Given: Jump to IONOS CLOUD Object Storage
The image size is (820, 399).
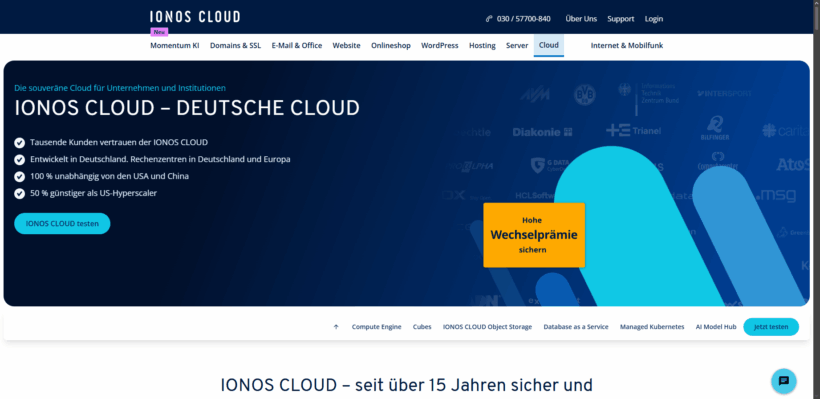Looking at the screenshot, I should pos(487,327).
